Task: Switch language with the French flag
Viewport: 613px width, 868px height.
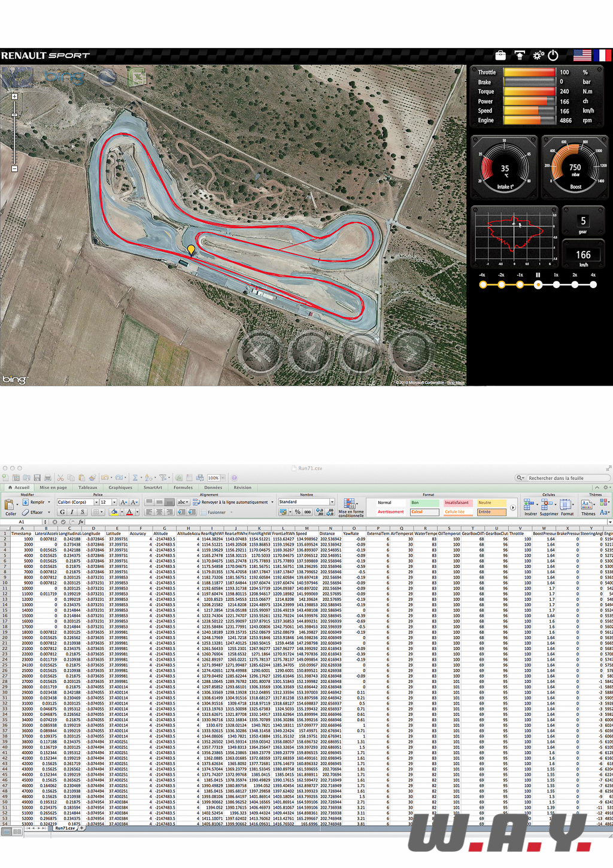Action: [x=602, y=56]
